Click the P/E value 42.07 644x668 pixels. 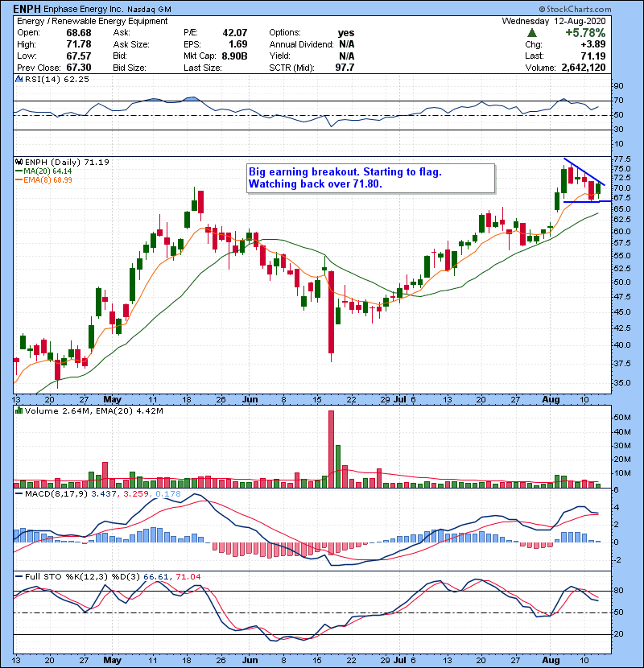tap(235, 33)
